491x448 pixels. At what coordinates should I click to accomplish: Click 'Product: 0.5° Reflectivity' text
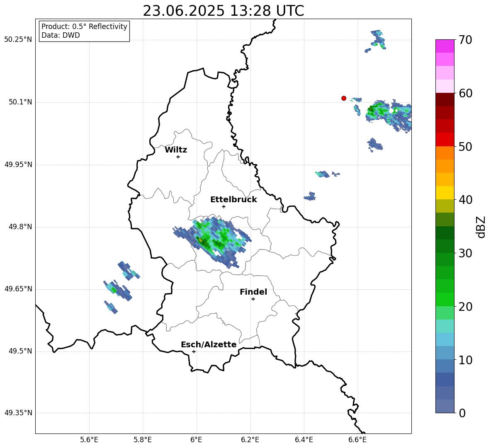84,27
